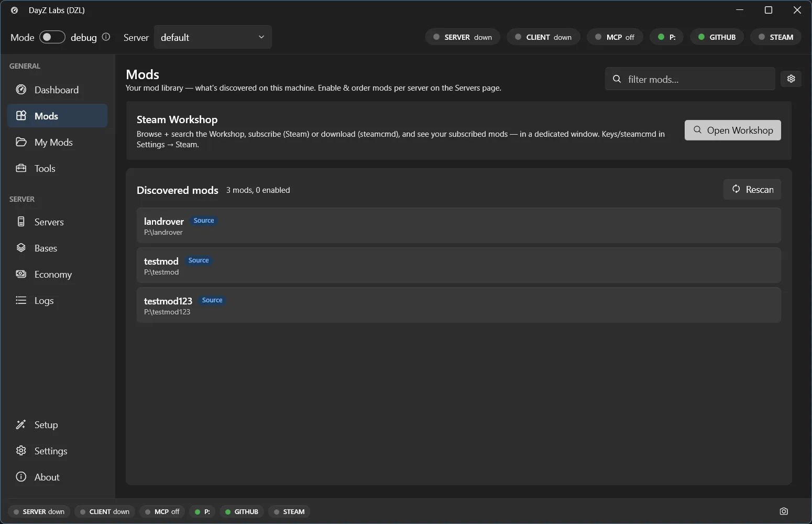Click bottom bar MCP off indicator
This screenshot has width=812, height=524.
point(162,511)
